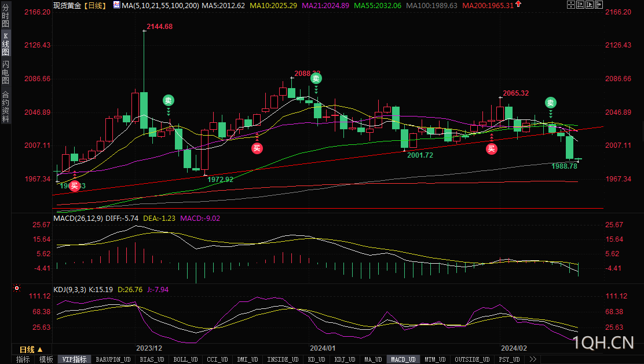Viewport: 644px width, 364px height.
Task: Select the KDJ_UD indicator tab
Action: (x=345, y=359)
